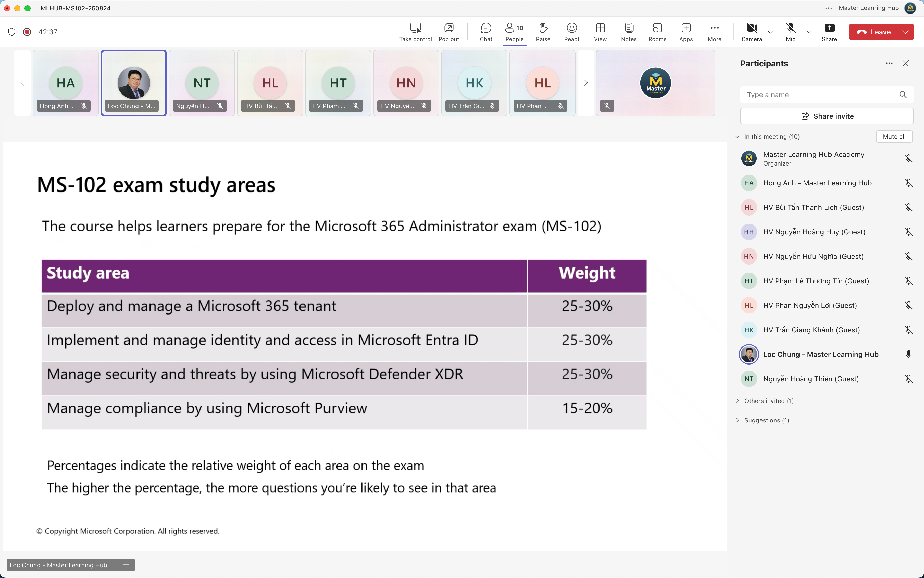Open the Leave button dropdown arrow
The height and width of the screenshot is (578, 924).
pyautogui.click(x=905, y=32)
